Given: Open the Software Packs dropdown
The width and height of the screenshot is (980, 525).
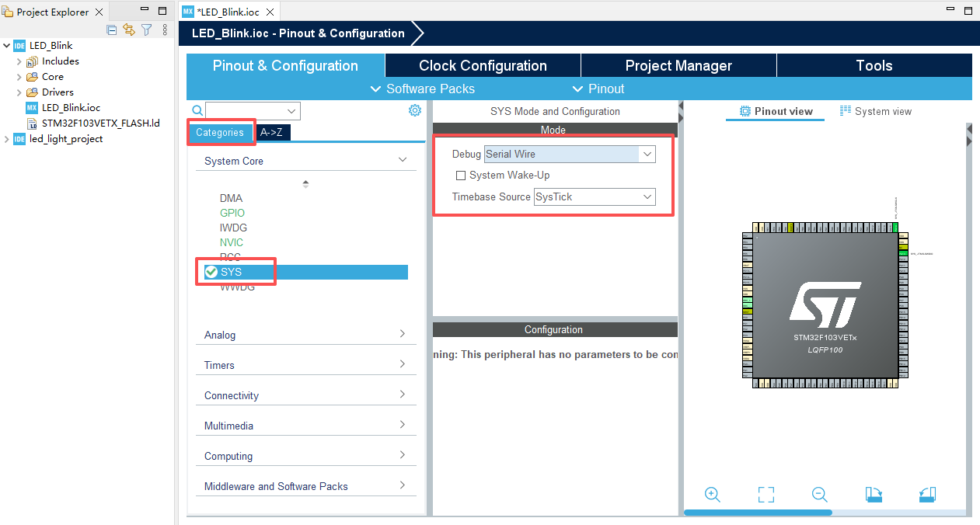Looking at the screenshot, I should tap(423, 89).
